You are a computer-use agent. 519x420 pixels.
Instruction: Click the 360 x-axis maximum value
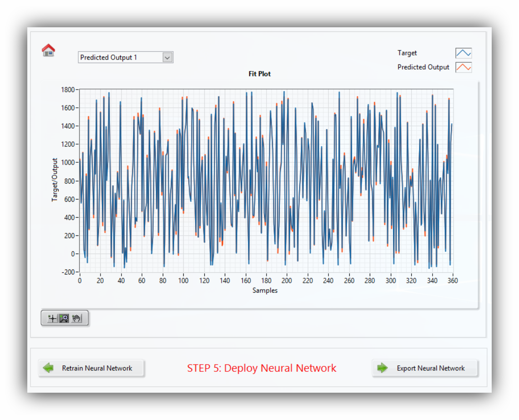tap(452, 281)
